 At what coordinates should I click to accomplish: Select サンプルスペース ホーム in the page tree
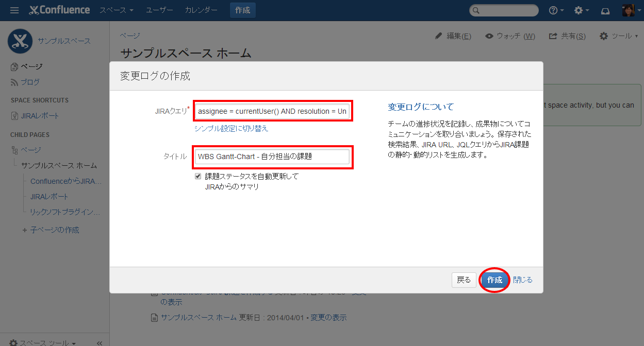point(59,165)
